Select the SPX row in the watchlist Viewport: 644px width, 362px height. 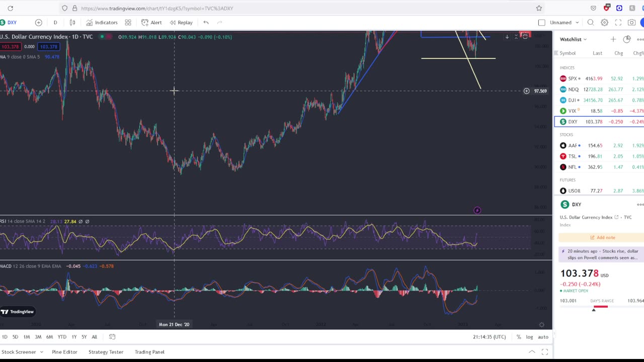tap(599, 78)
